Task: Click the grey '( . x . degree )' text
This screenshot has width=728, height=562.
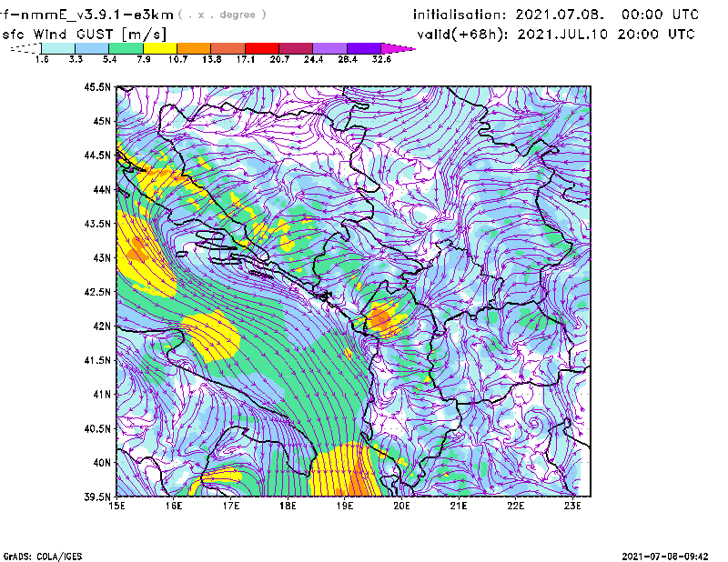Action: pyautogui.click(x=222, y=15)
